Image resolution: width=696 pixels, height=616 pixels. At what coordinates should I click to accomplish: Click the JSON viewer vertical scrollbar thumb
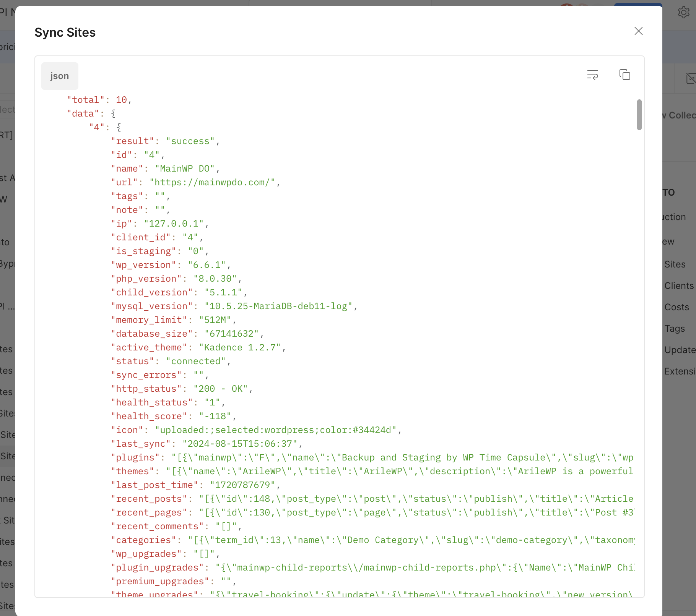tap(639, 115)
